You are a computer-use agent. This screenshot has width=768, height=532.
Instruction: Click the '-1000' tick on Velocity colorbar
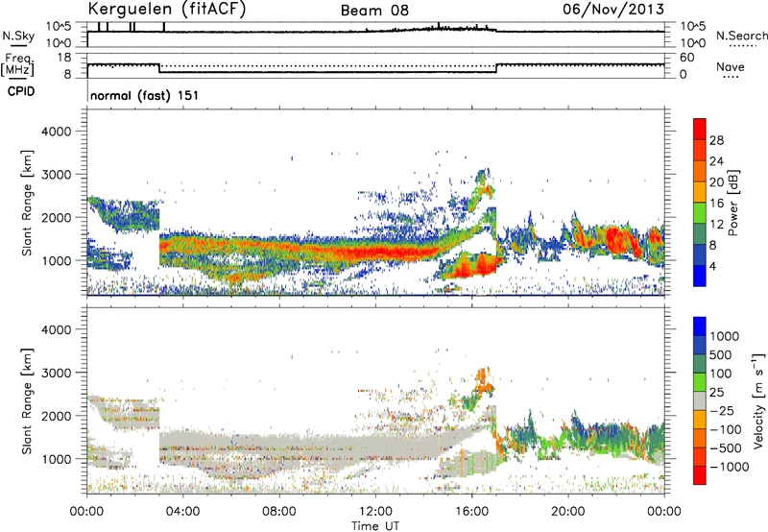(x=730, y=467)
